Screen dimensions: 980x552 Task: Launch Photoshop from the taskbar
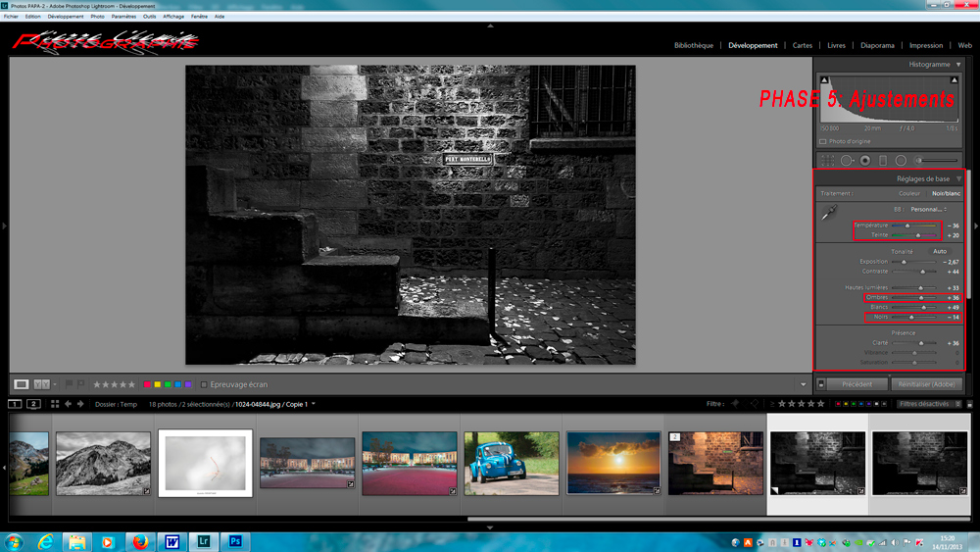(x=235, y=541)
